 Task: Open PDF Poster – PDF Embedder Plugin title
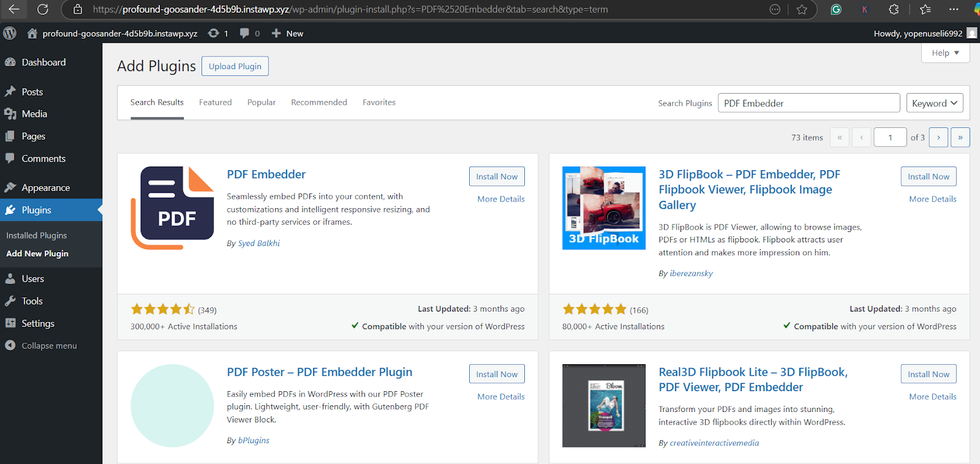319,372
